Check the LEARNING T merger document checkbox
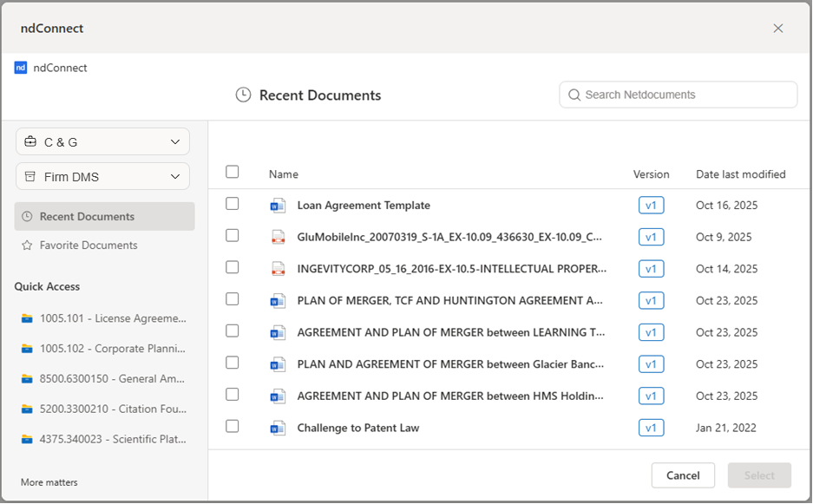813x504 pixels. [x=233, y=331]
